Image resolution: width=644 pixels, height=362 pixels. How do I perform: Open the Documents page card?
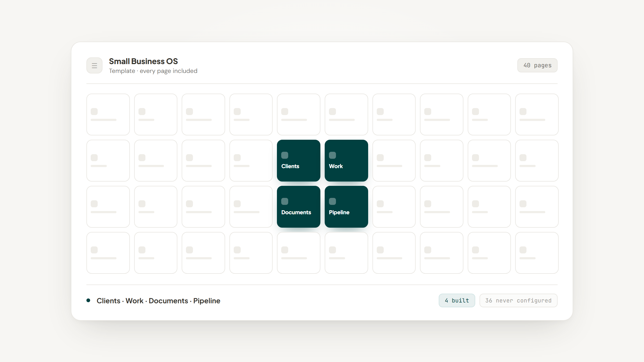coord(299,207)
